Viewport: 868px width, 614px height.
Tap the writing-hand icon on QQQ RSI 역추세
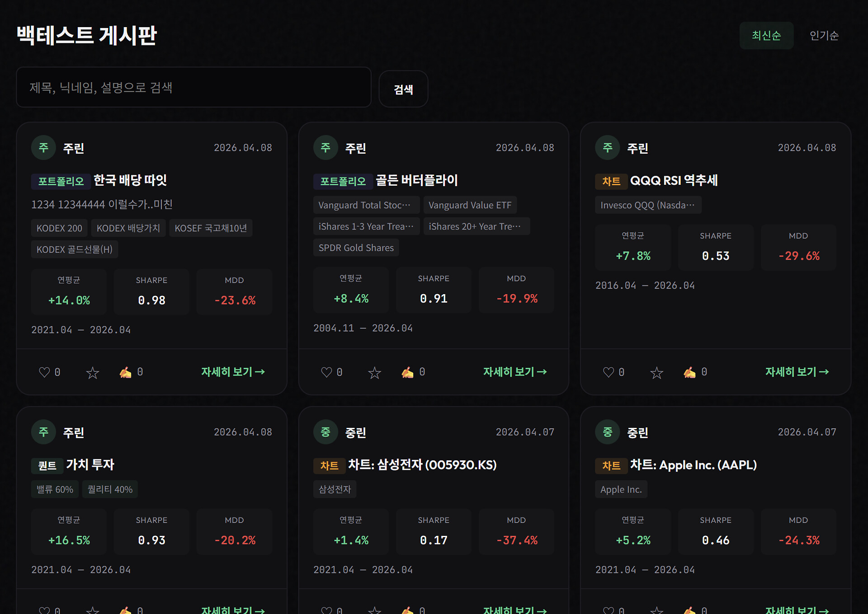pyautogui.click(x=689, y=372)
